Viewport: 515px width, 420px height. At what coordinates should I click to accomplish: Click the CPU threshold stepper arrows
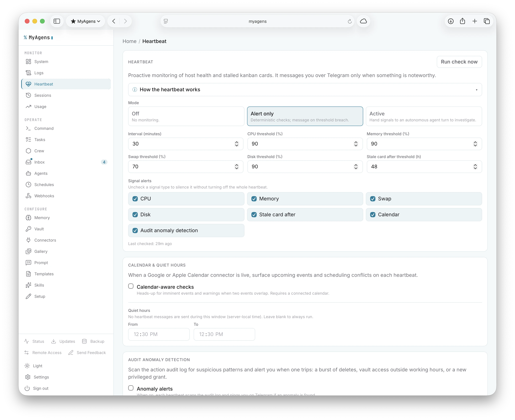(x=356, y=144)
